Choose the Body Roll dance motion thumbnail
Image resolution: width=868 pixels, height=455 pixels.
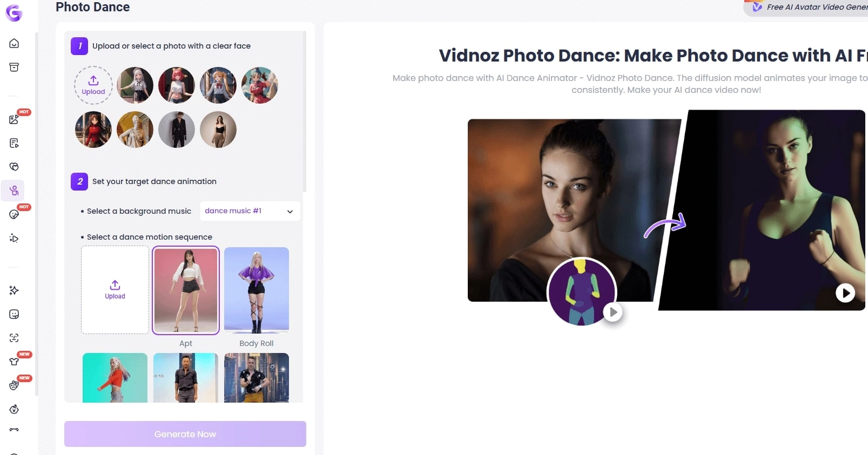(x=257, y=290)
